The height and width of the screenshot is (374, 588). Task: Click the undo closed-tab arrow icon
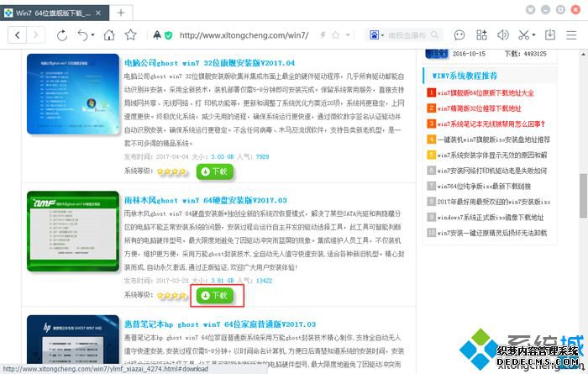pos(83,35)
